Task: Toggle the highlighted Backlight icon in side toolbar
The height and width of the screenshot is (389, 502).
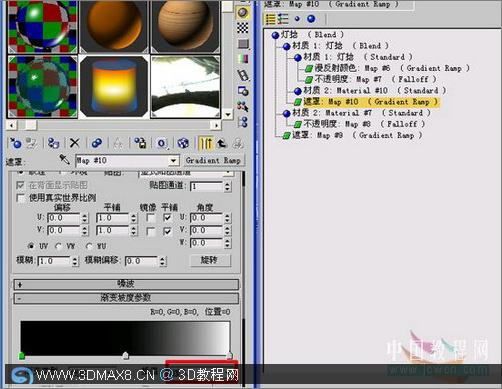Action: click(243, 13)
